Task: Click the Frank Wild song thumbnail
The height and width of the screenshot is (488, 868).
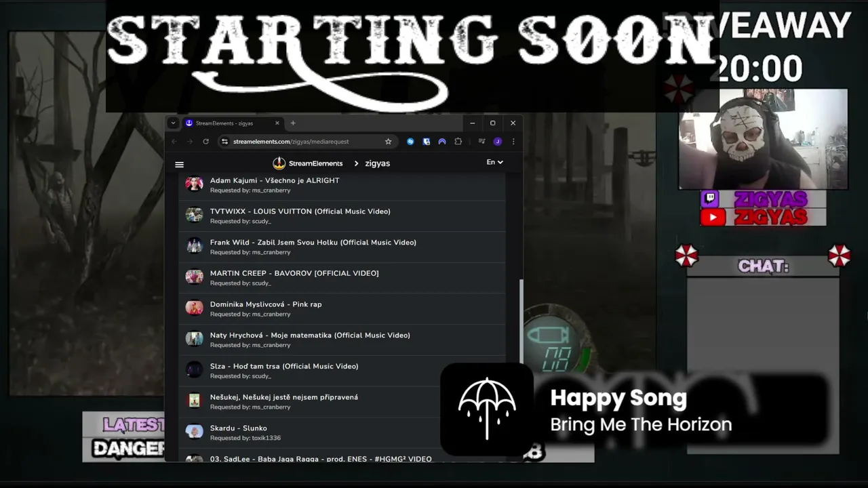Action: (x=195, y=246)
